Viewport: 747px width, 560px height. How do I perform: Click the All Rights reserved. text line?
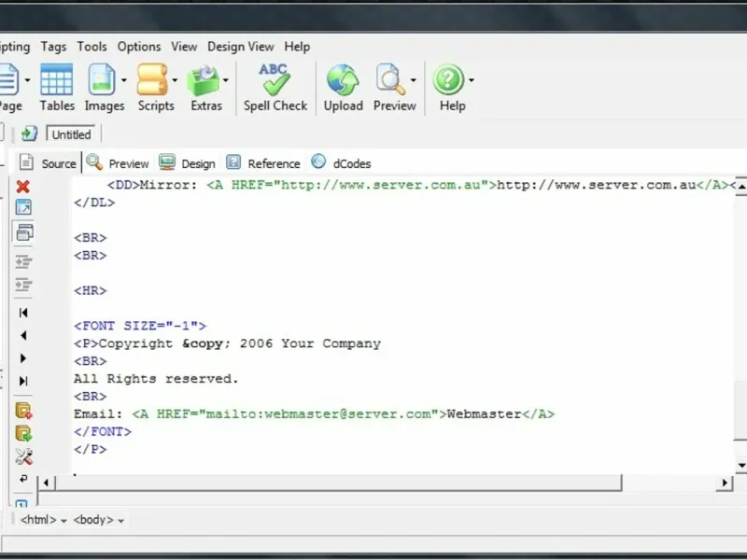(156, 379)
